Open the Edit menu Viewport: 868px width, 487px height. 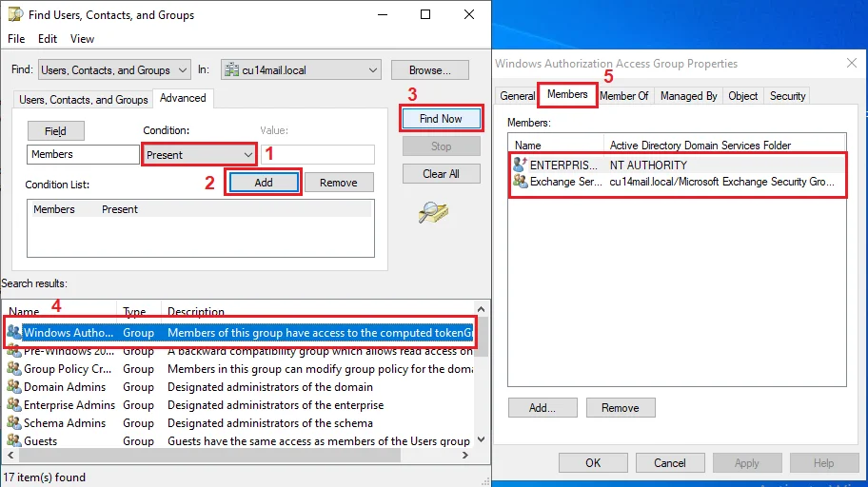(47, 39)
